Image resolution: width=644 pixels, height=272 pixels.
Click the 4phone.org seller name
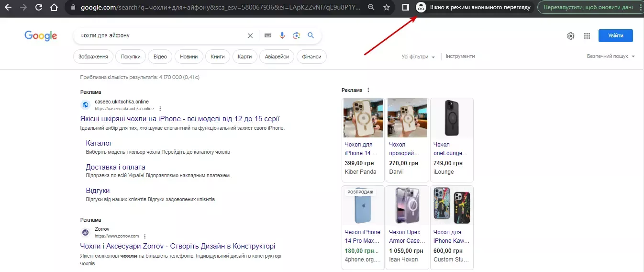(363, 260)
